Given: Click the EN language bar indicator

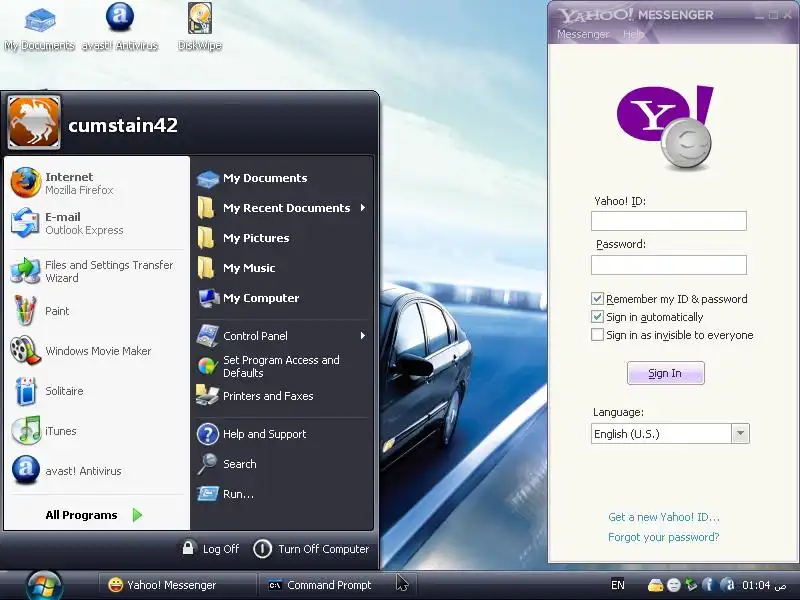Looking at the screenshot, I should [x=618, y=585].
